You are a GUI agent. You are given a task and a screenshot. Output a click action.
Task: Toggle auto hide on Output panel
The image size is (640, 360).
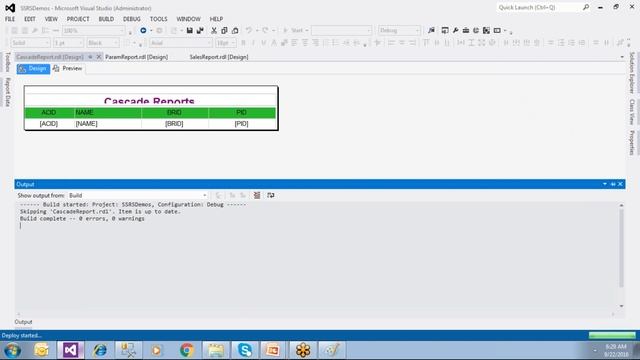point(613,184)
